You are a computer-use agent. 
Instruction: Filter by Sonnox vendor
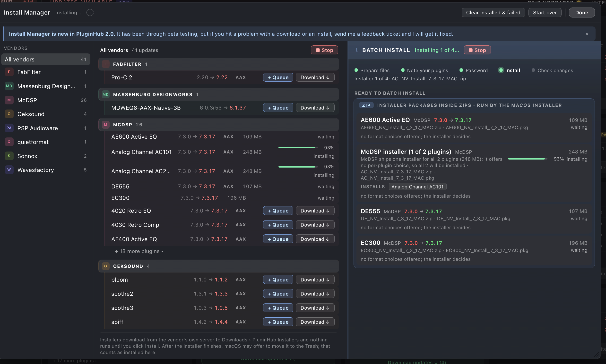tap(46, 156)
